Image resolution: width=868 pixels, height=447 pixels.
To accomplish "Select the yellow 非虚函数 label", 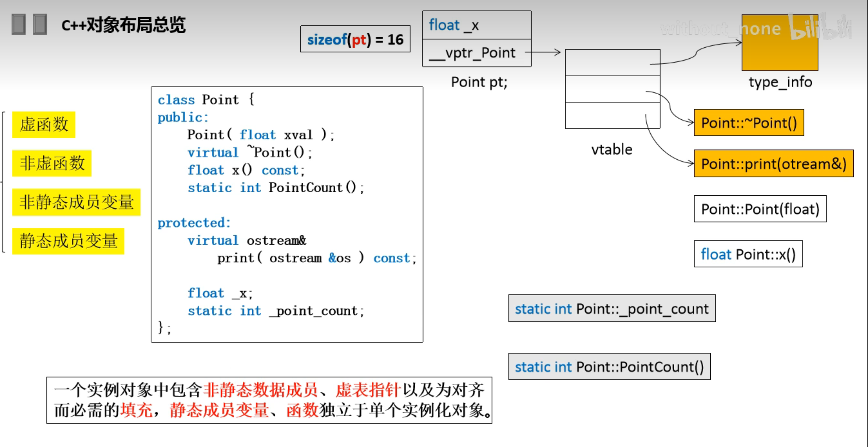I will click(x=52, y=163).
